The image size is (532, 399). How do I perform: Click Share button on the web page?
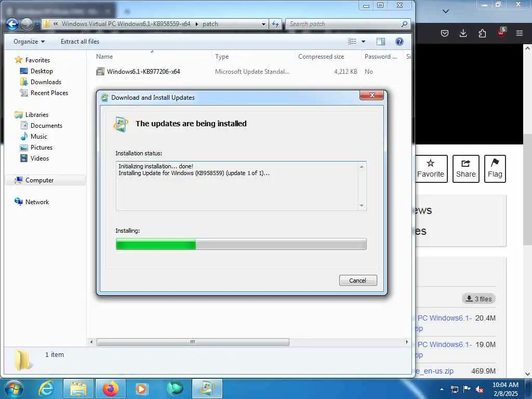(x=466, y=169)
